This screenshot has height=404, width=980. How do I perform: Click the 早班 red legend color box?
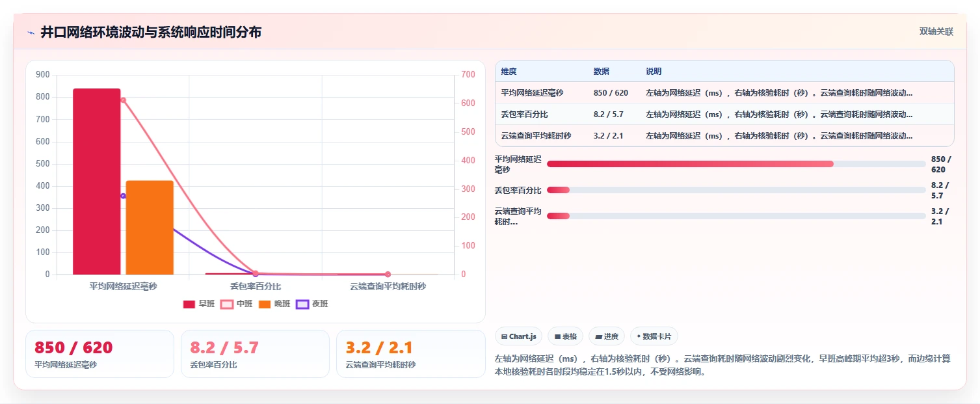(189, 304)
